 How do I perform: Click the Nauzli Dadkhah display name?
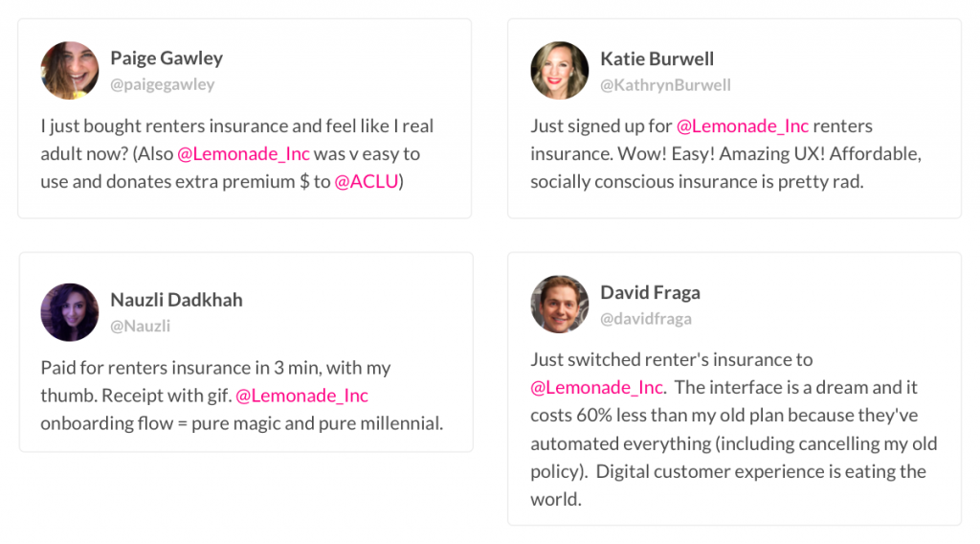(176, 300)
